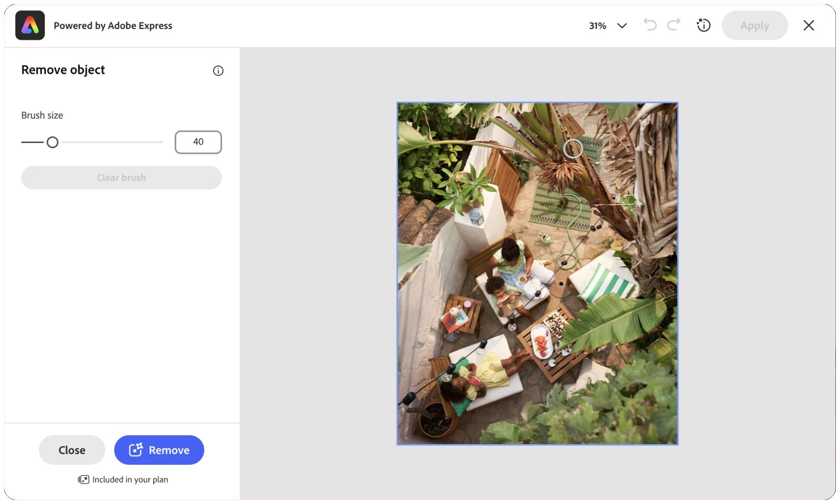This screenshot has width=840, height=504.
Task: Click the Remove button
Action: tap(159, 450)
